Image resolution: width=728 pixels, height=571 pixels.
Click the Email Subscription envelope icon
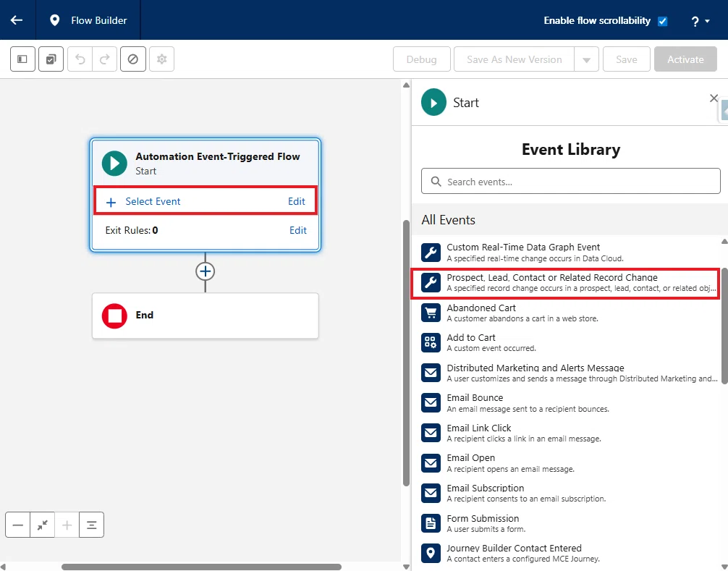[431, 493]
